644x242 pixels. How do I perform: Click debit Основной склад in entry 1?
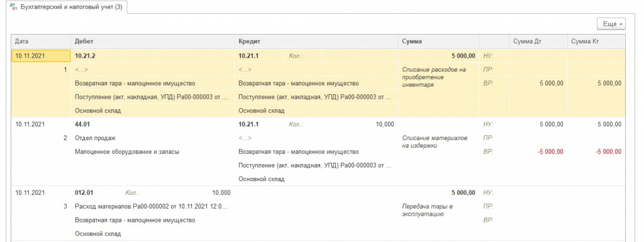[97, 111]
